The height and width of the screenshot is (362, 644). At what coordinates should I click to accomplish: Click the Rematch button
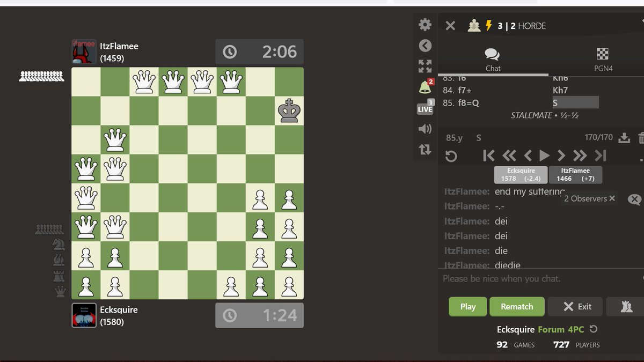(517, 307)
